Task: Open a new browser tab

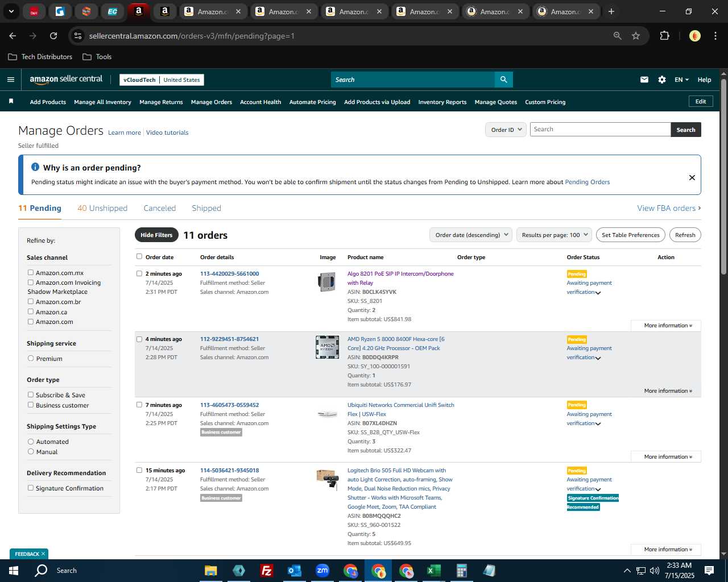Action: tap(611, 11)
